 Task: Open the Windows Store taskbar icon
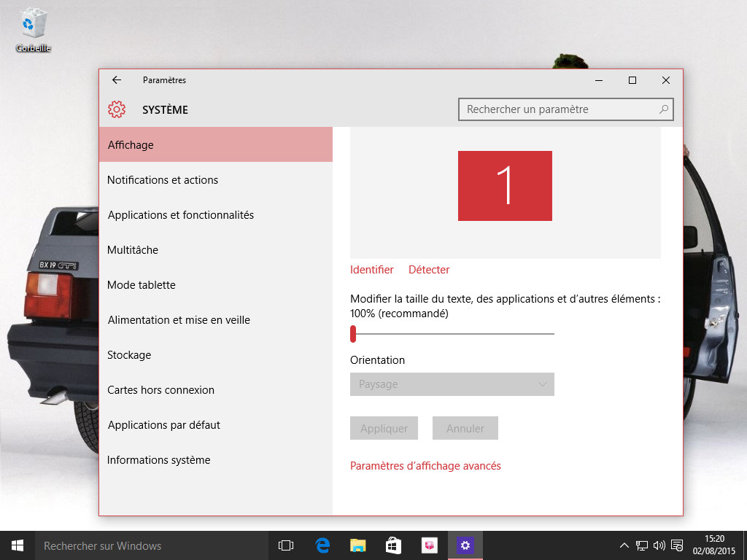(393, 545)
